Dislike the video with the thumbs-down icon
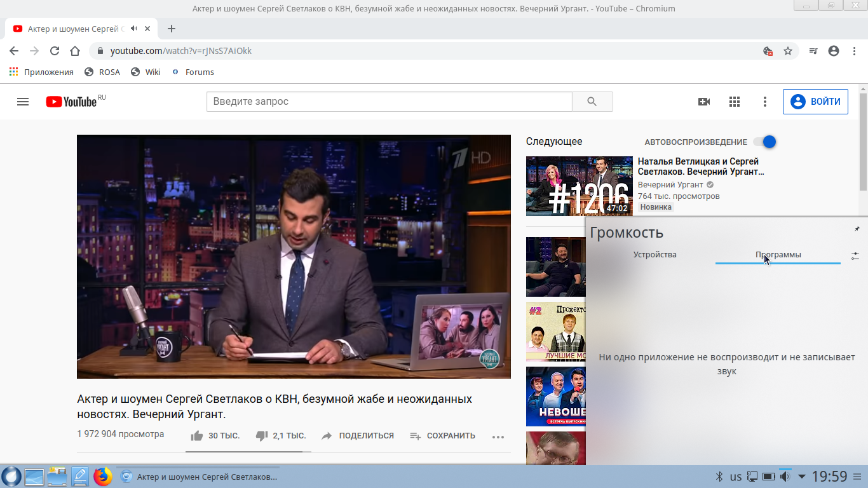Viewport: 868px width, 488px height. pyautogui.click(x=261, y=436)
